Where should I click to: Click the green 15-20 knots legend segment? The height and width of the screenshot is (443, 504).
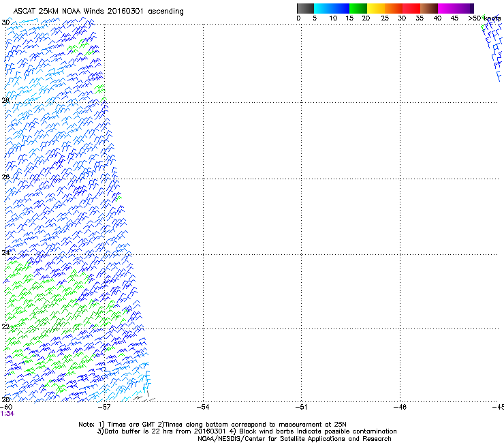(358, 8)
